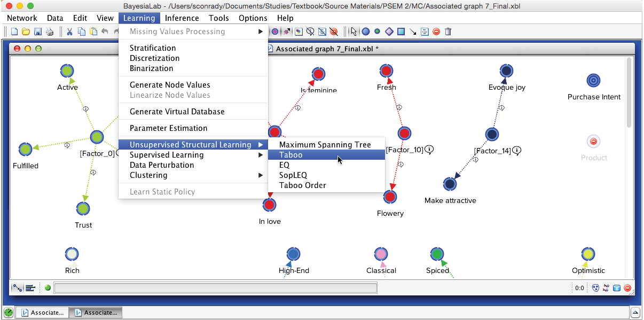Screen dimensions: 644x320
Task: Click the new network file icon
Action: point(14,32)
